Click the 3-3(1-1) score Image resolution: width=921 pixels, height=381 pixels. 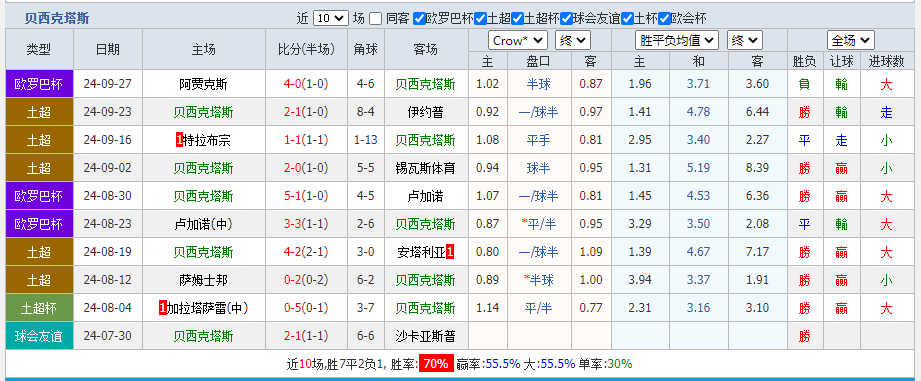point(306,224)
